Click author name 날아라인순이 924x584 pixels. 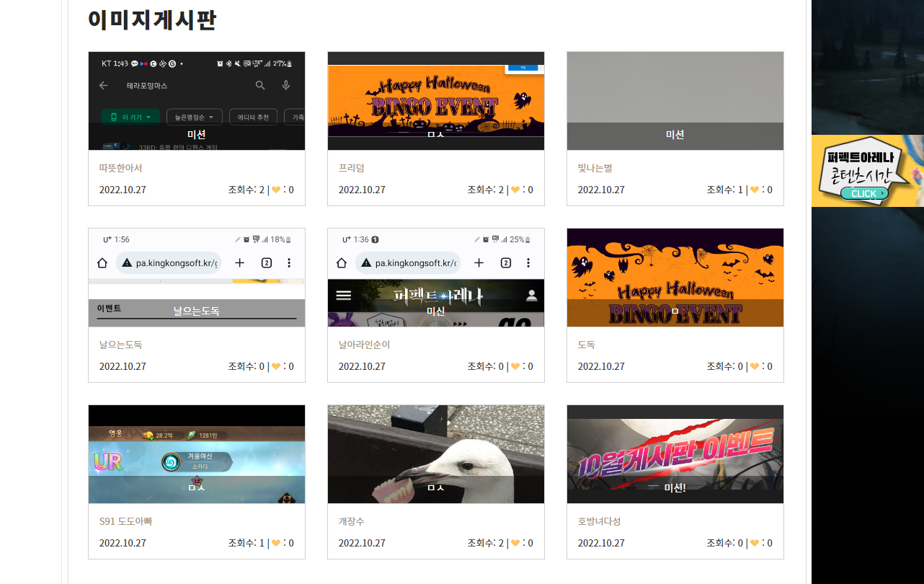(x=365, y=345)
